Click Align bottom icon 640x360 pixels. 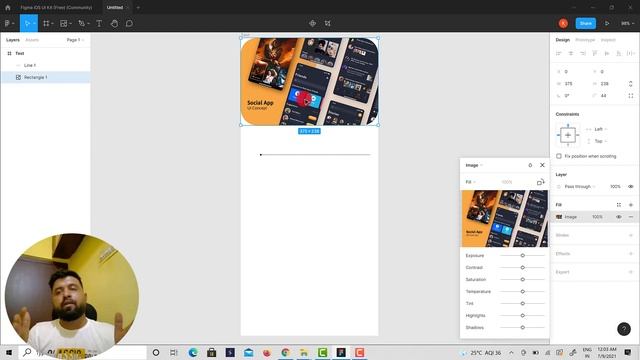pyautogui.click(x=618, y=53)
